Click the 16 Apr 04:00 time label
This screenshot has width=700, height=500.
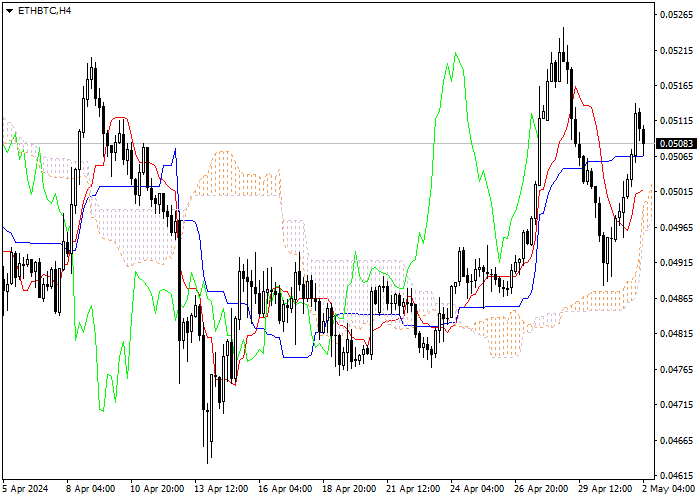[285, 489]
